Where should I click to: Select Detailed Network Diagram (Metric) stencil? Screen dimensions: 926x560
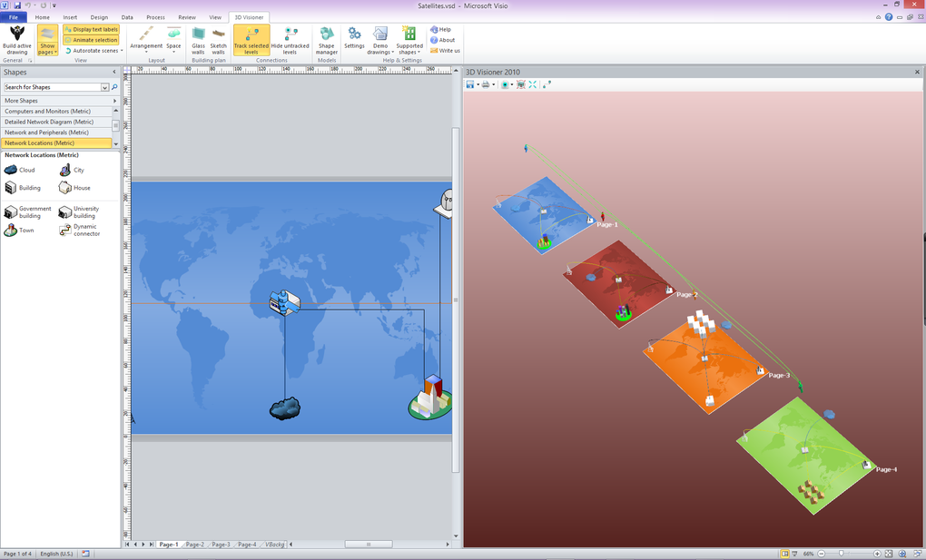pos(56,122)
